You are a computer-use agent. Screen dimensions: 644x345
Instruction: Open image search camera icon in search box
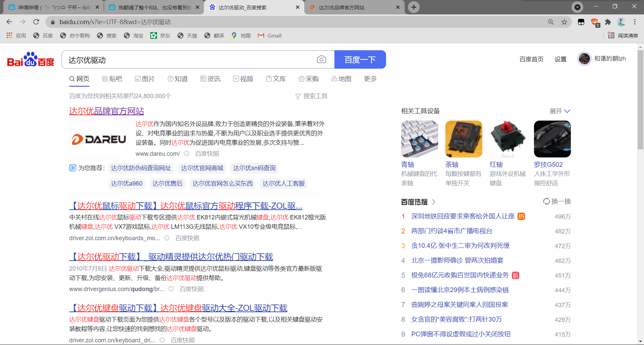321,60
